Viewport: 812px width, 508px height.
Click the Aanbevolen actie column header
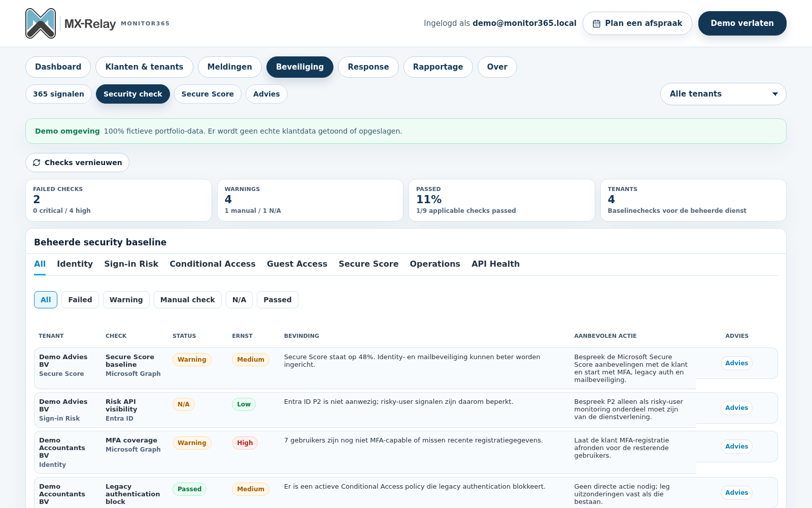605,336
